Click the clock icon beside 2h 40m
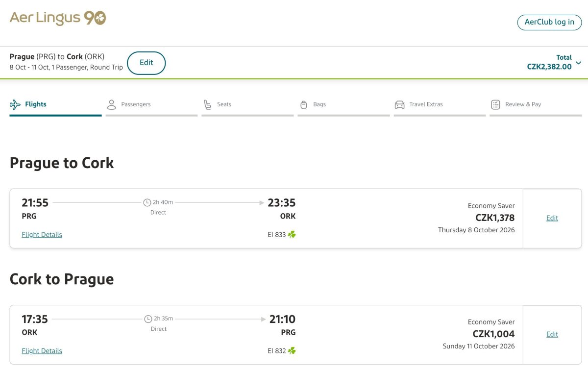This screenshot has height=369, width=588. [147, 202]
